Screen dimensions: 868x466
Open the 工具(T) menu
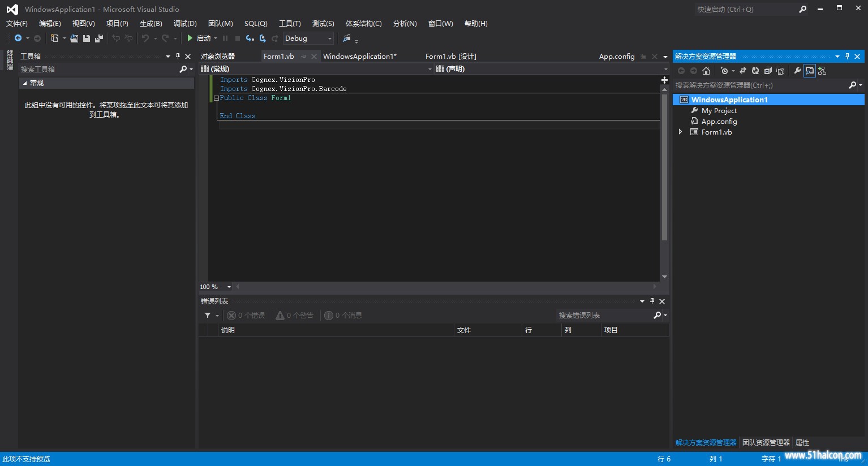[290, 24]
